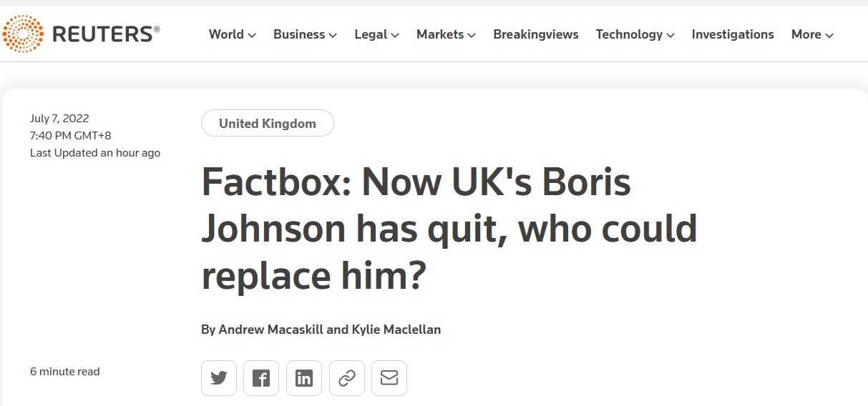Open the Legal dropdown menu
The image size is (868, 406).
coord(395,35)
